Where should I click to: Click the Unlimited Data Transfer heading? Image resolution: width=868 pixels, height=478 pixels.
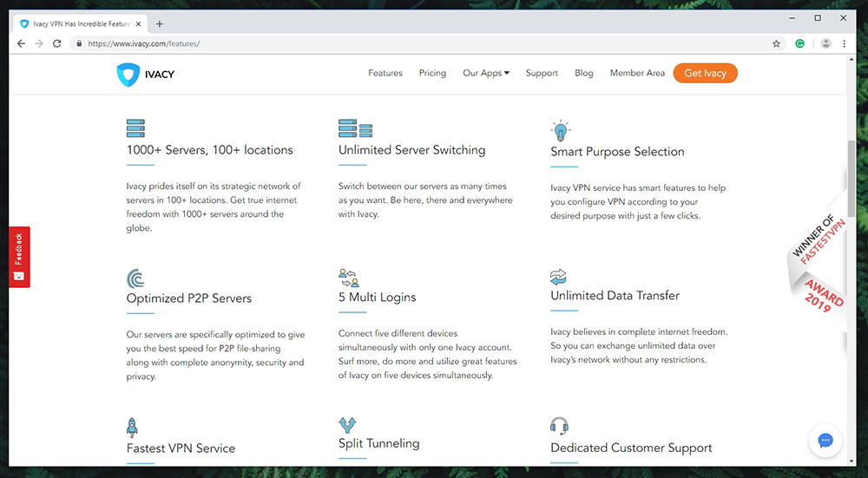pyautogui.click(x=615, y=296)
